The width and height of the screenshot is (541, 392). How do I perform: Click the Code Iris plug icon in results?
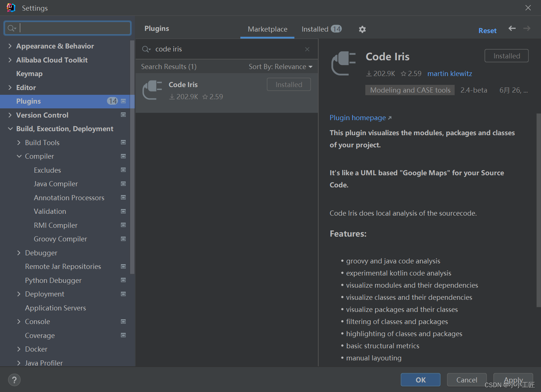click(x=152, y=90)
